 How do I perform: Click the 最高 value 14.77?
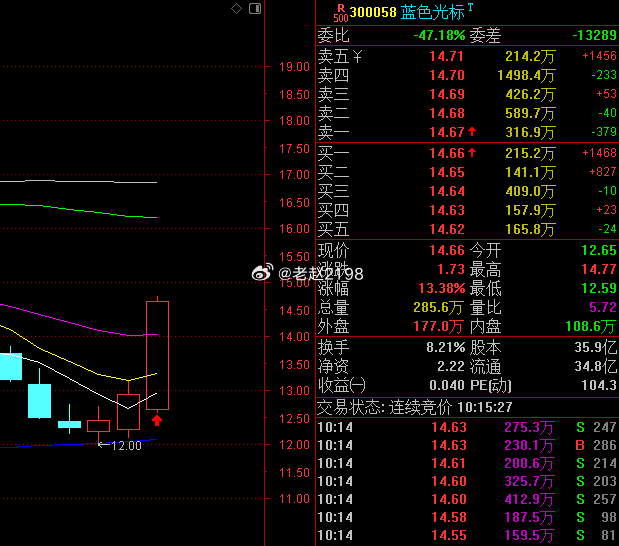(599, 269)
